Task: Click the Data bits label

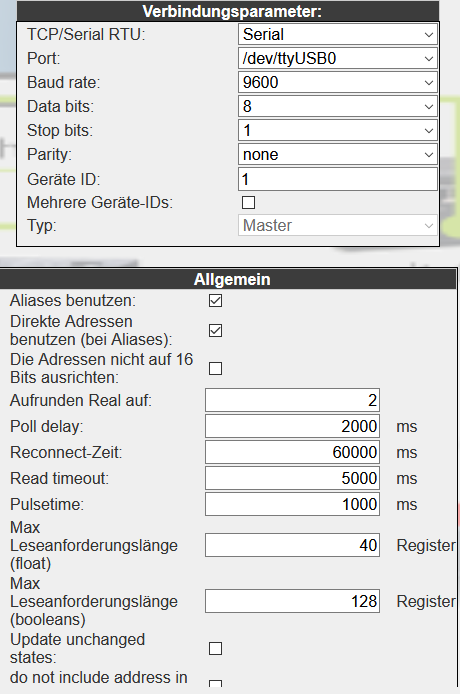Action: click(61, 107)
